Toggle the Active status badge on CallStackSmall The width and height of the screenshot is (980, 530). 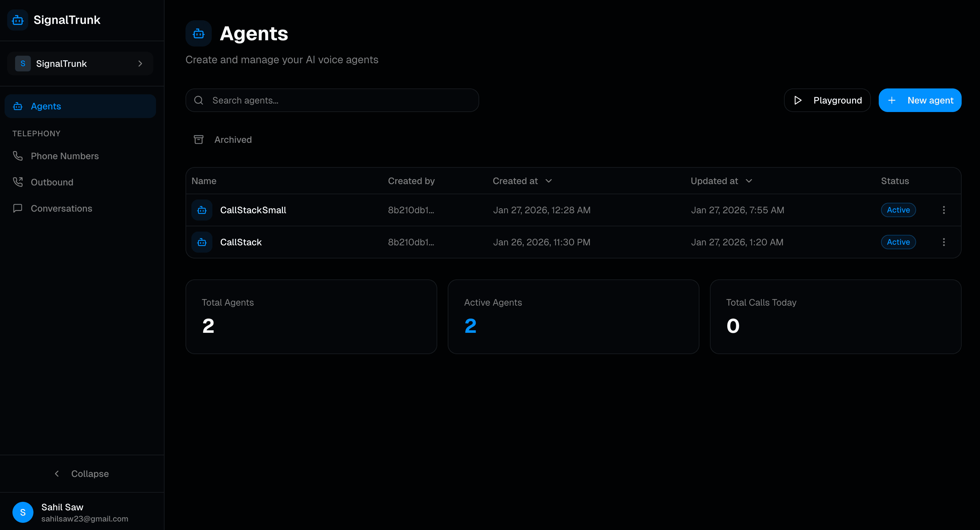[898, 210]
